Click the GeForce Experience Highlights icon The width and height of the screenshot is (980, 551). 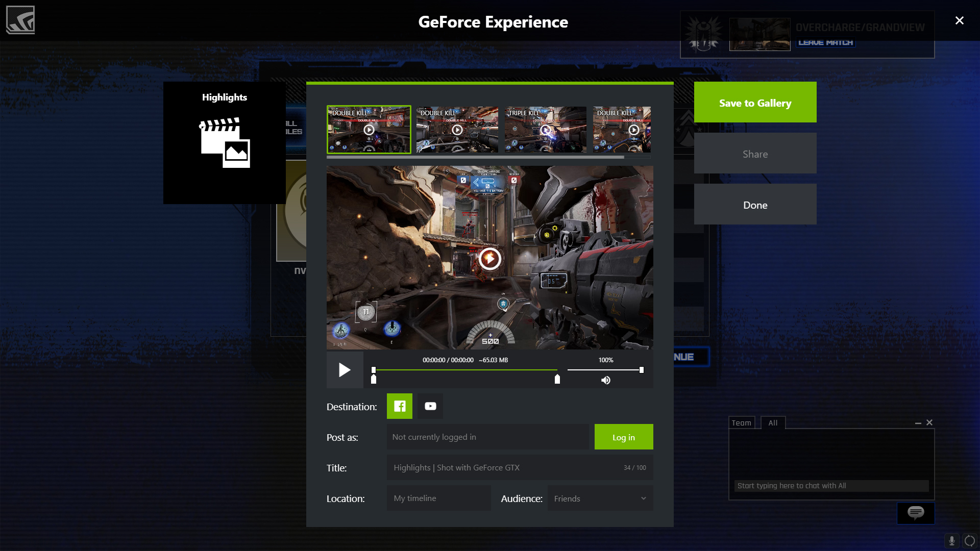click(x=224, y=142)
